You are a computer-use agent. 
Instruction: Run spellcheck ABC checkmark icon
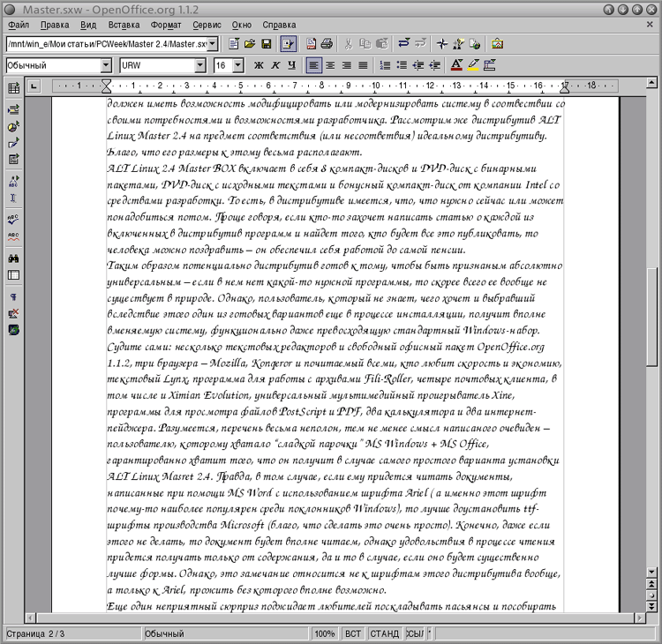pos(13,220)
